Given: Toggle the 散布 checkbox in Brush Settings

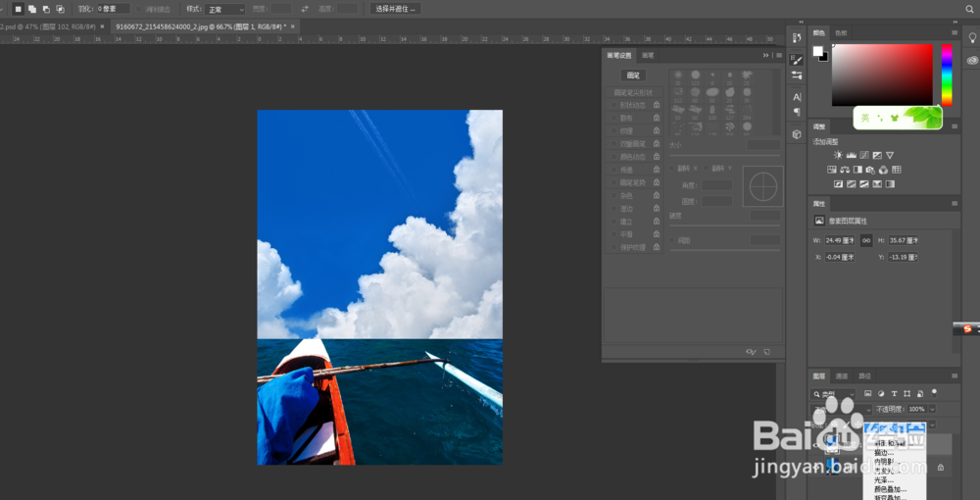Looking at the screenshot, I should tap(614, 118).
